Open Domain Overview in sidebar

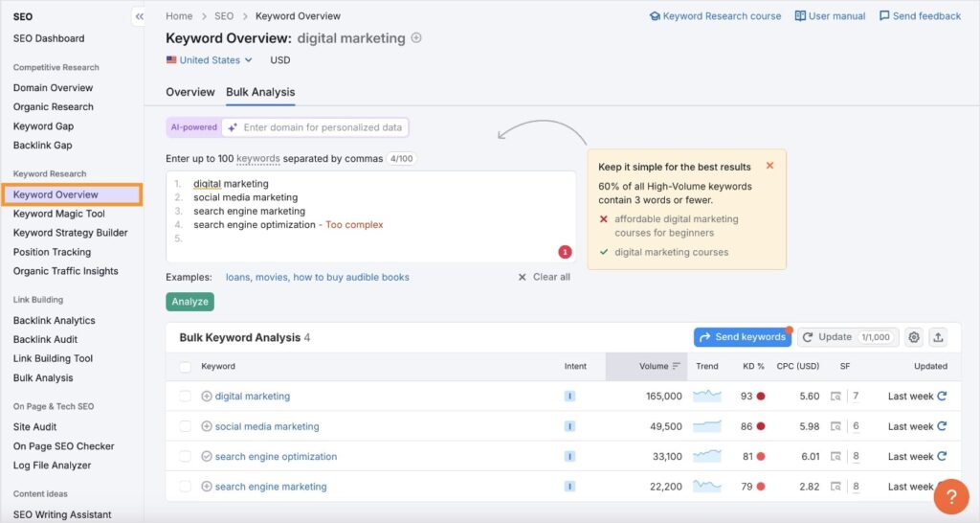tap(54, 87)
